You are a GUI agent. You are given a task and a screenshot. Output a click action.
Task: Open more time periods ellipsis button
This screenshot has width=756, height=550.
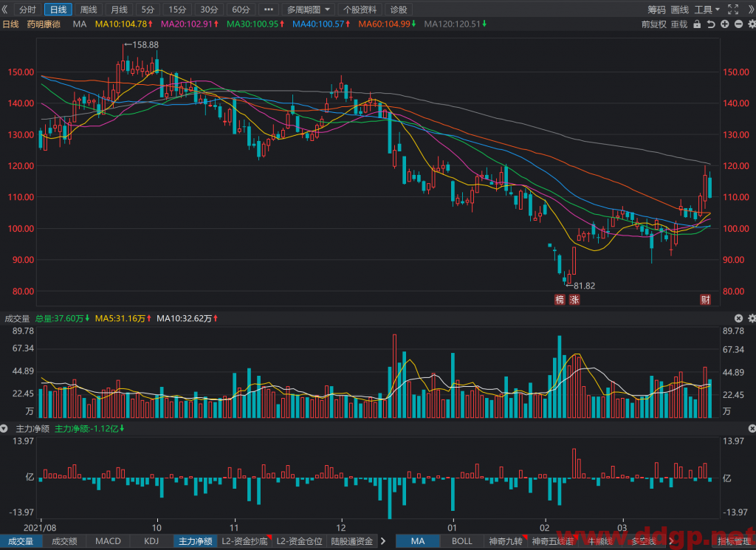[x=269, y=9]
